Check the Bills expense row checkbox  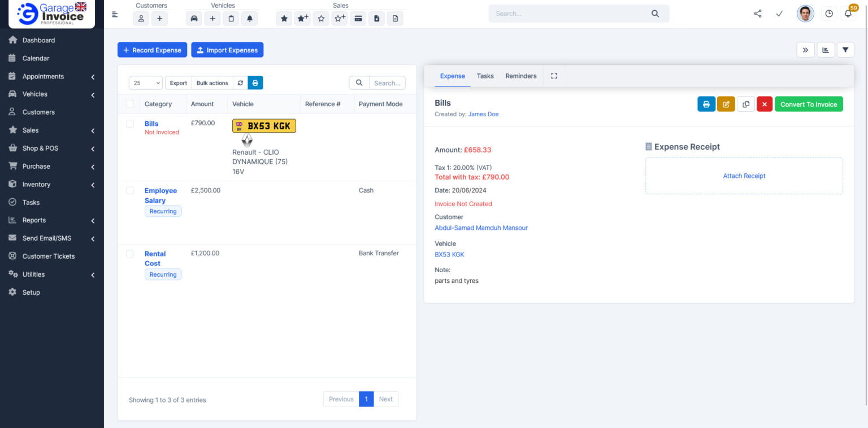tap(130, 124)
